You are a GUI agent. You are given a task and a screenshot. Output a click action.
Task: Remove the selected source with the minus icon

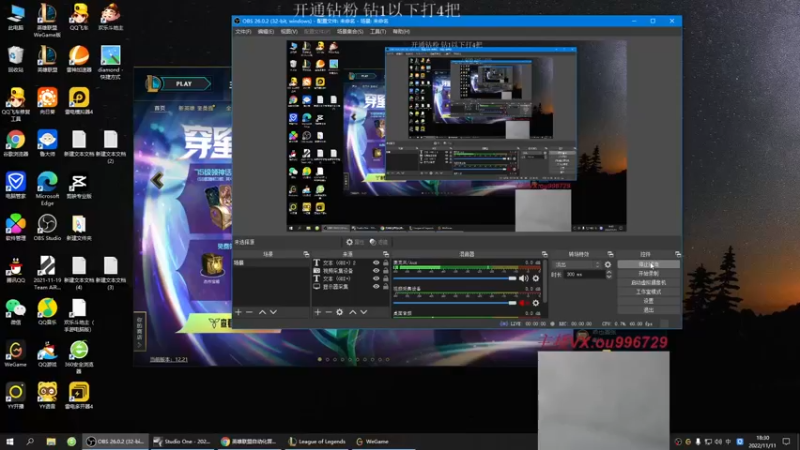click(x=329, y=312)
